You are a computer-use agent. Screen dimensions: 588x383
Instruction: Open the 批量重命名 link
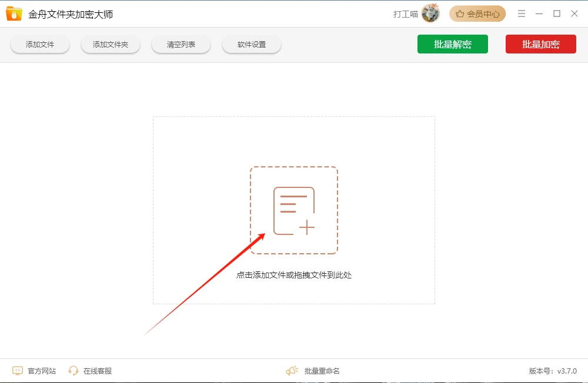coord(322,371)
